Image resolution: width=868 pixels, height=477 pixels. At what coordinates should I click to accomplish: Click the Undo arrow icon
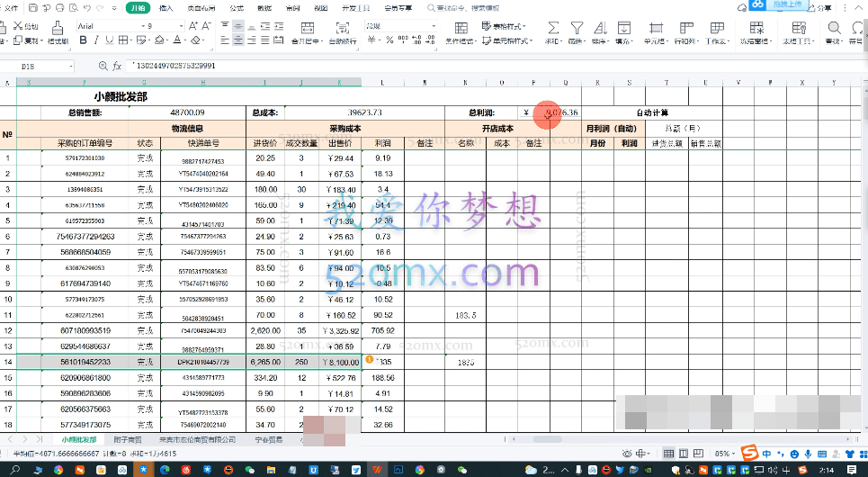(87, 8)
